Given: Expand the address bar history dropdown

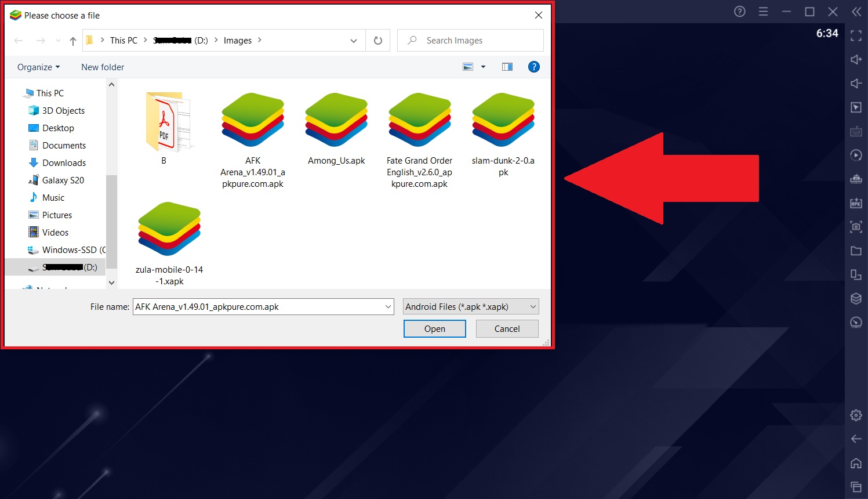Looking at the screenshot, I should point(354,41).
